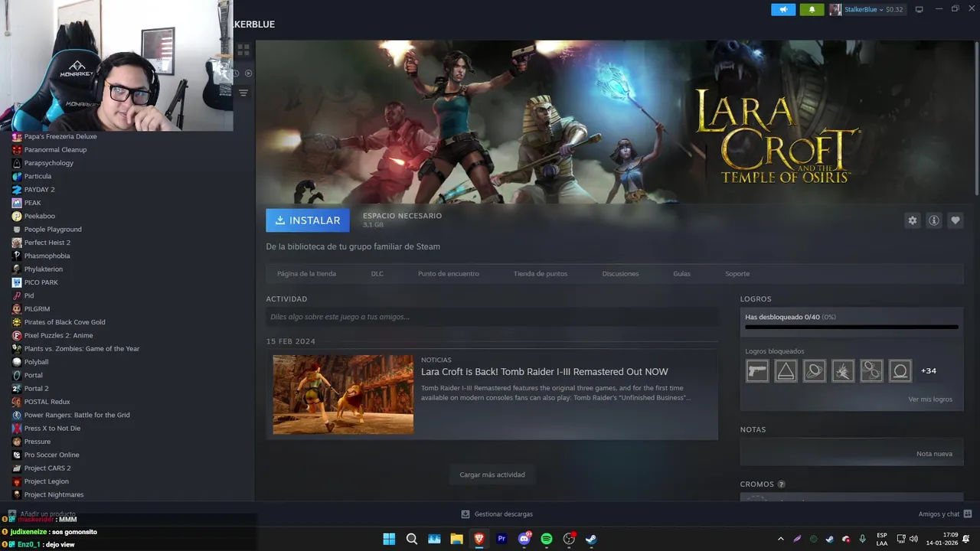Open the Tienda de puntos tab

(541, 274)
